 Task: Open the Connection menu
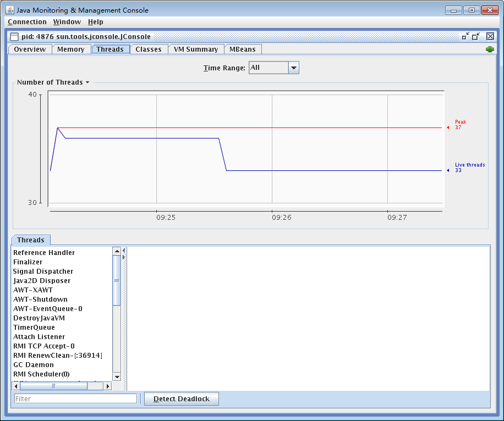click(27, 22)
